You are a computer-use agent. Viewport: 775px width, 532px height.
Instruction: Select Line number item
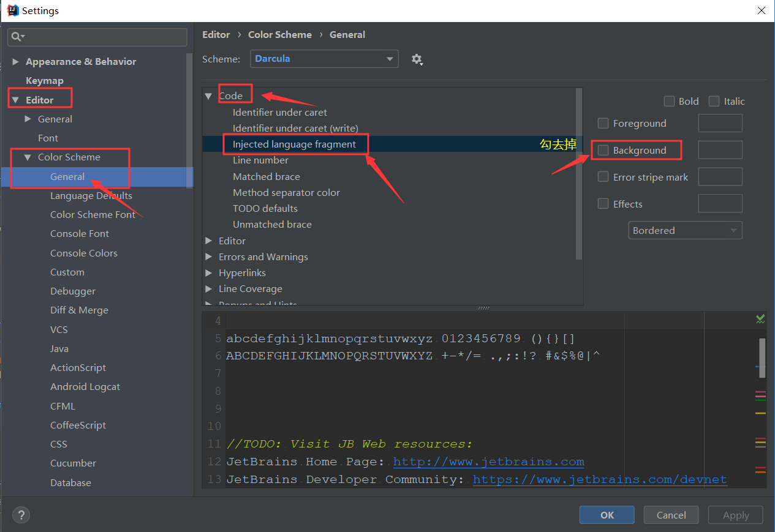[260, 160]
